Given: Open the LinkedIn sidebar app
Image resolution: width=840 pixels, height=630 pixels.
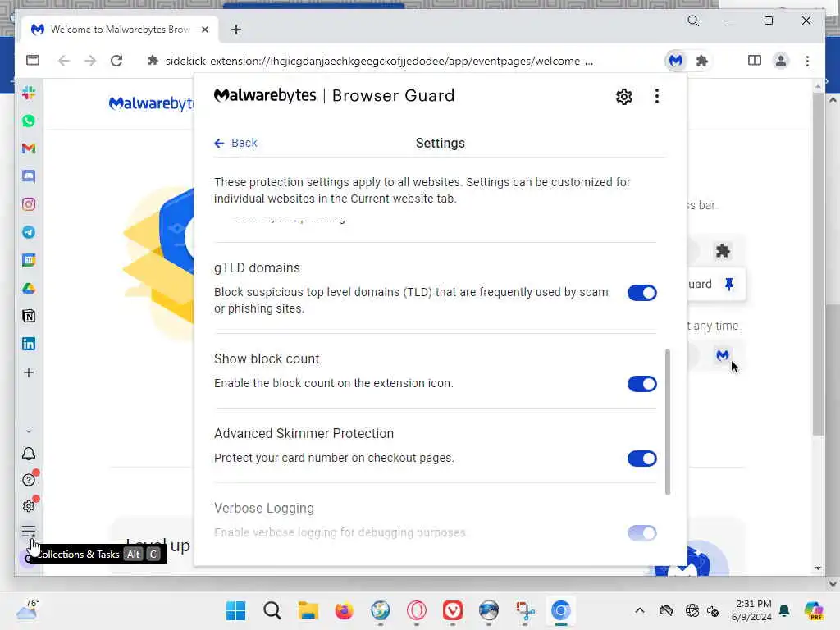Looking at the screenshot, I should click(x=29, y=344).
